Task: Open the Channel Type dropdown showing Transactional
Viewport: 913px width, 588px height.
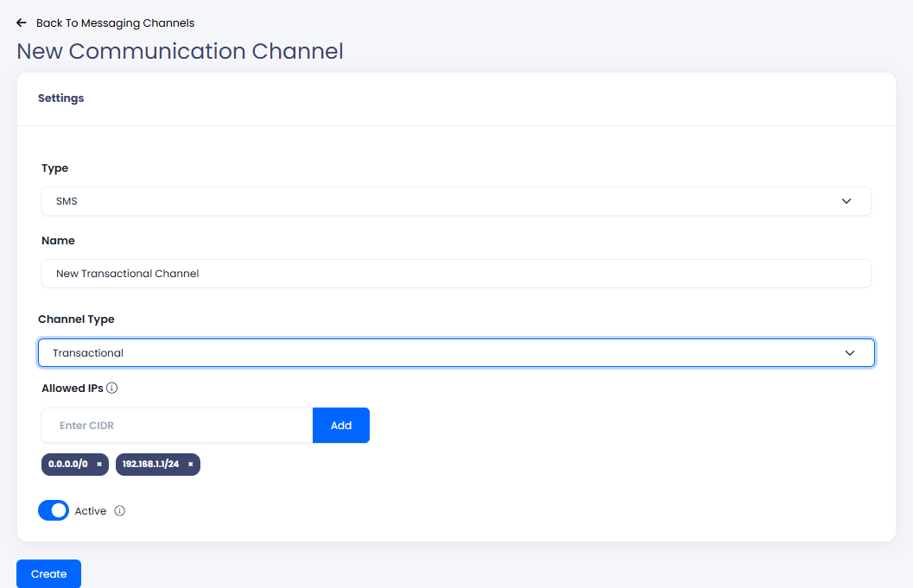Action: click(456, 353)
